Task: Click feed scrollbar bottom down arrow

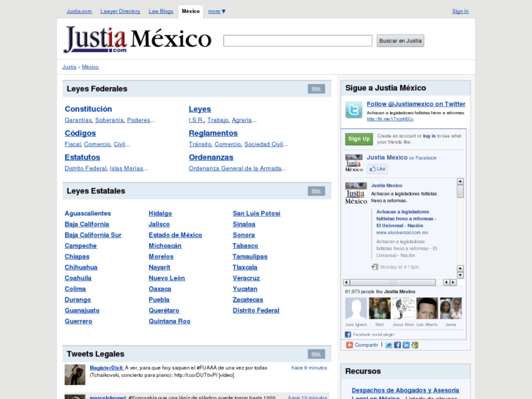Action: 460,275
